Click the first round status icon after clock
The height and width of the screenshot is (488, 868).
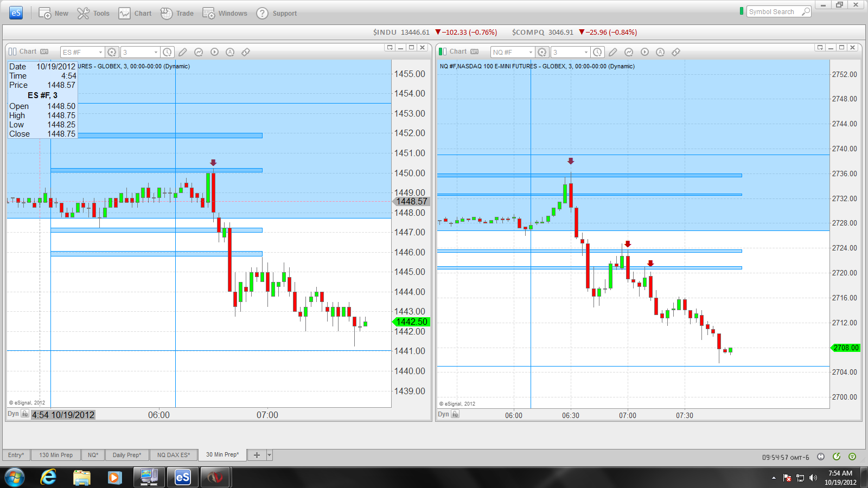click(x=821, y=457)
